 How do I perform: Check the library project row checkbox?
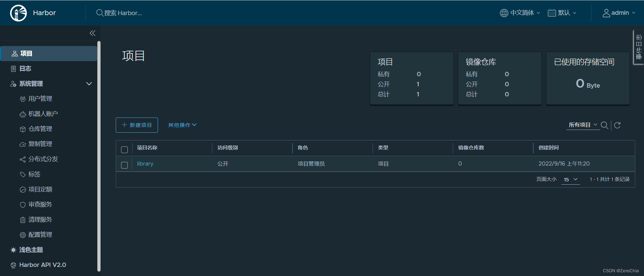coord(124,165)
